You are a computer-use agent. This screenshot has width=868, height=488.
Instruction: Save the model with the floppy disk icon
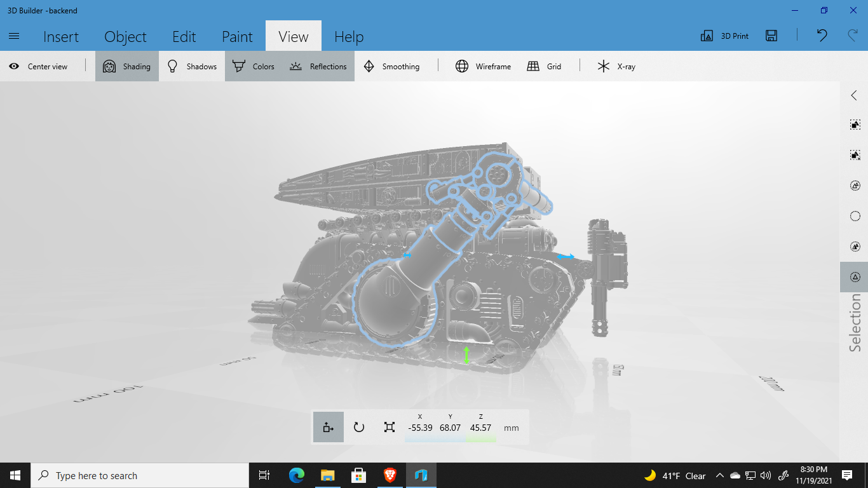pyautogui.click(x=771, y=36)
